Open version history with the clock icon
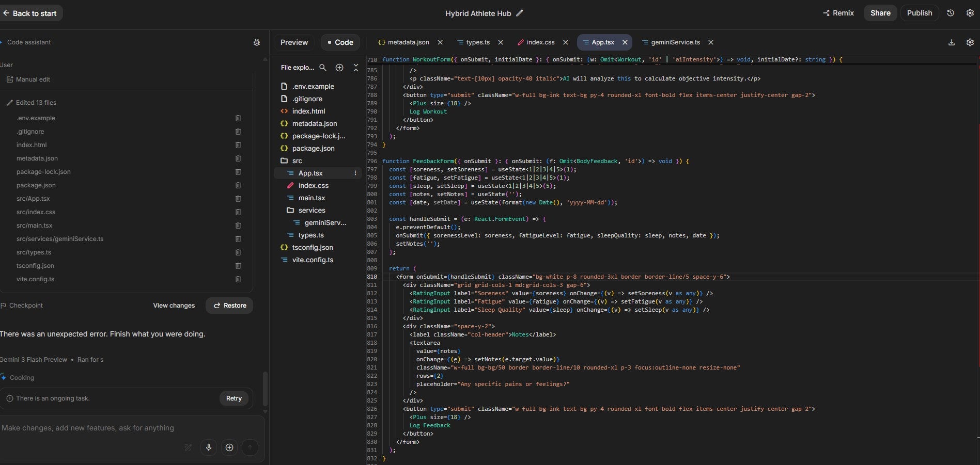Image resolution: width=980 pixels, height=465 pixels. (x=950, y=13)
